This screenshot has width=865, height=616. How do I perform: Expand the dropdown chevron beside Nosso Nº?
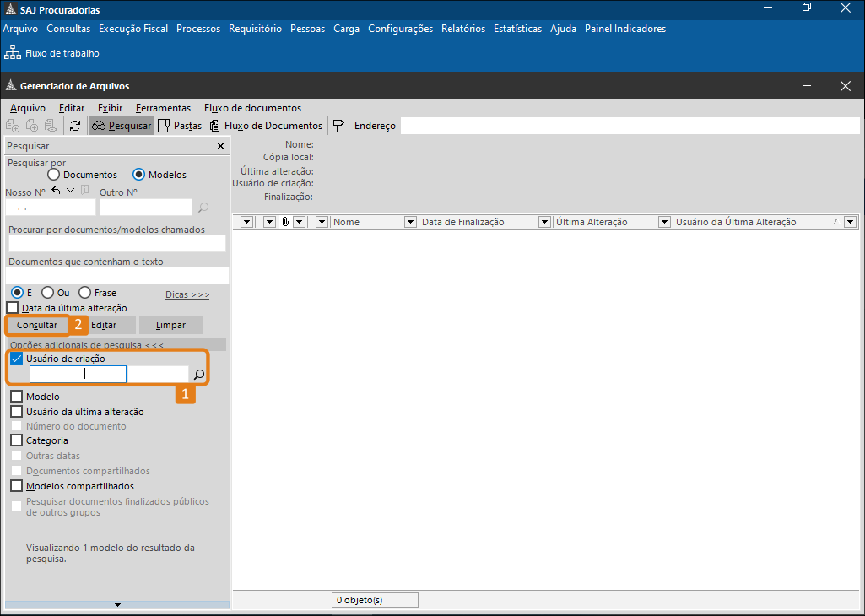71,191
